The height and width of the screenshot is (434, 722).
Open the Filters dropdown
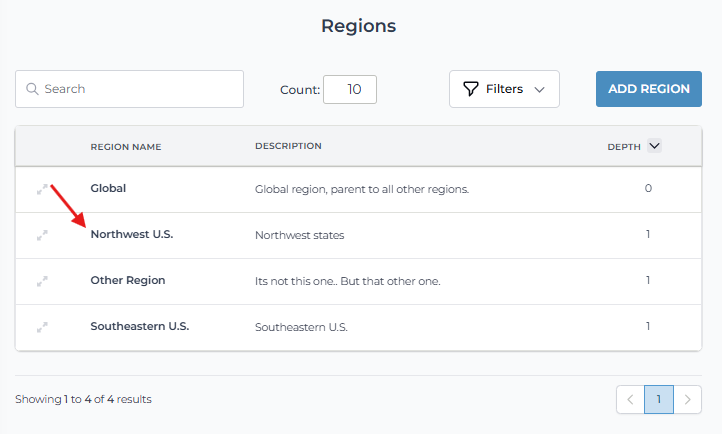[504, 89]
